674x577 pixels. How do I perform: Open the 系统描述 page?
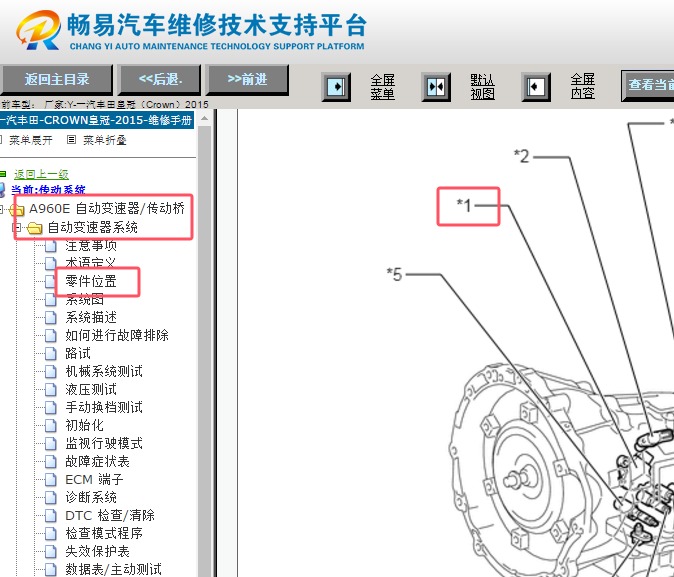(91, 317)
